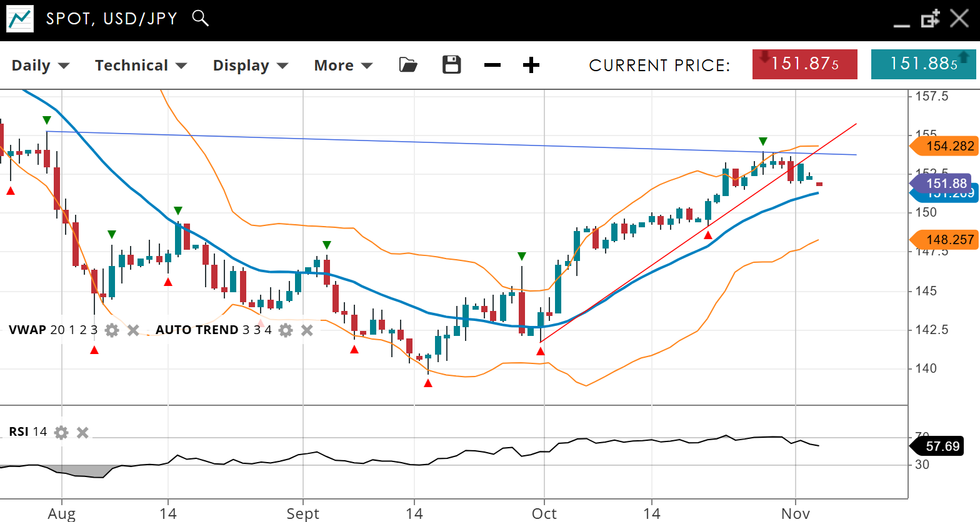
Task: Remove the VWAP indicator
Action: click(133, 330)
